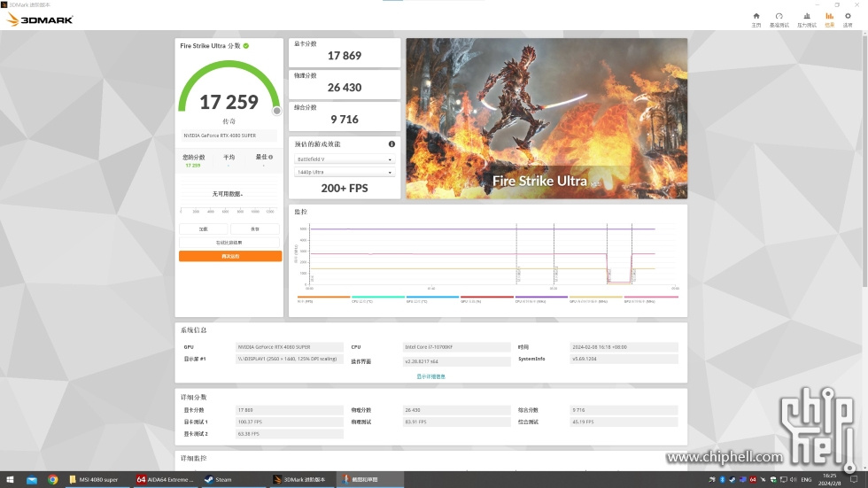Open Google Chrome from the taskbar
The height and width of the screenshot is (488, 868).
coord(52,480)
